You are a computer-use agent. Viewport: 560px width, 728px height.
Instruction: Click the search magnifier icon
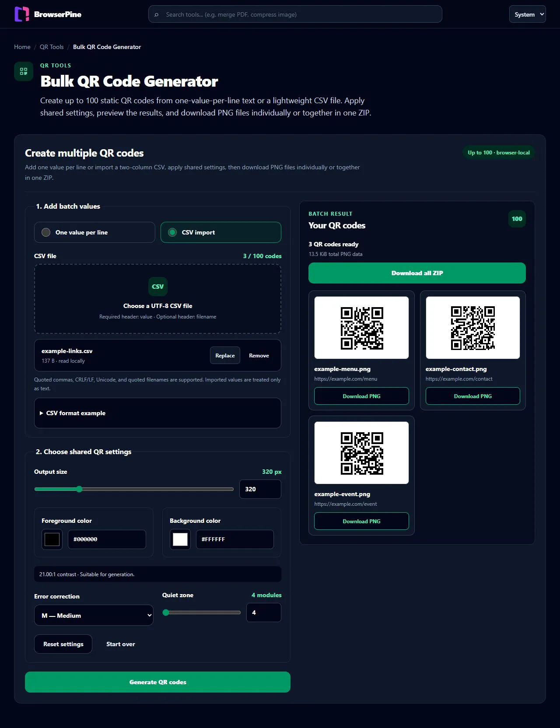157,14
